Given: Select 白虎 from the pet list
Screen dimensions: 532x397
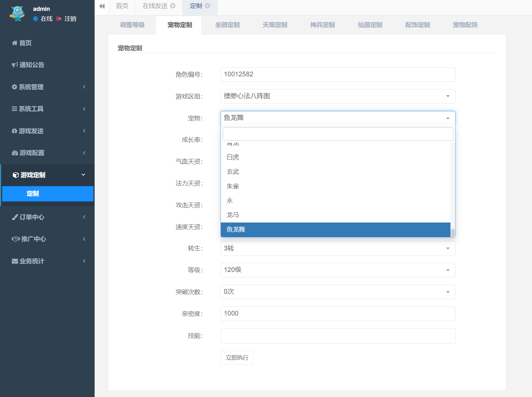Looking at the screenshot, I should 233,157.
